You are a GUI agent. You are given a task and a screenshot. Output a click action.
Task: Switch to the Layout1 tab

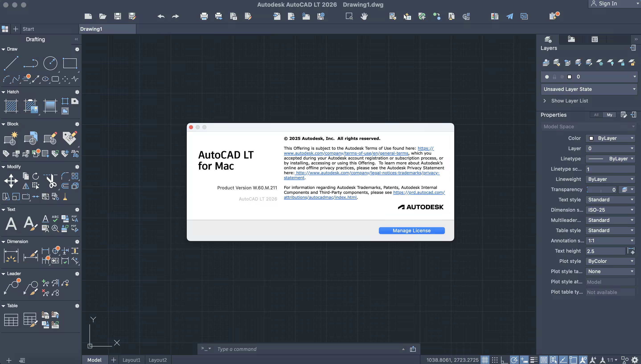point(131,360)
